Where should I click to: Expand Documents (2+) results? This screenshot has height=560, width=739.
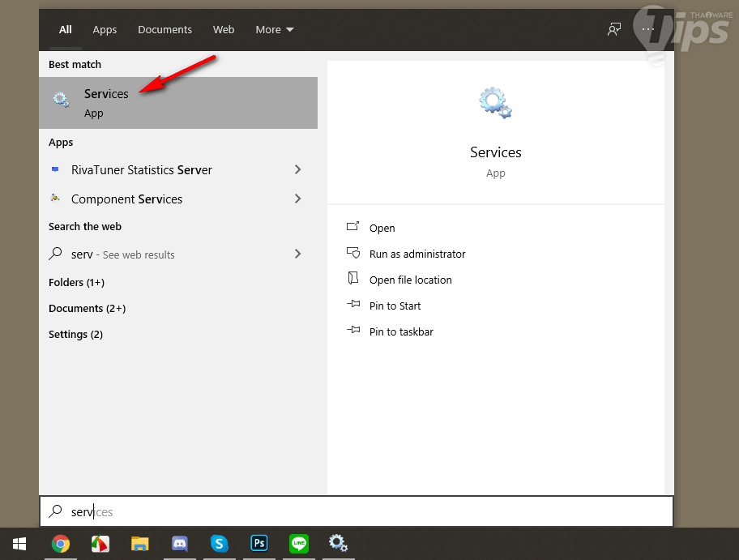[88, 308]
